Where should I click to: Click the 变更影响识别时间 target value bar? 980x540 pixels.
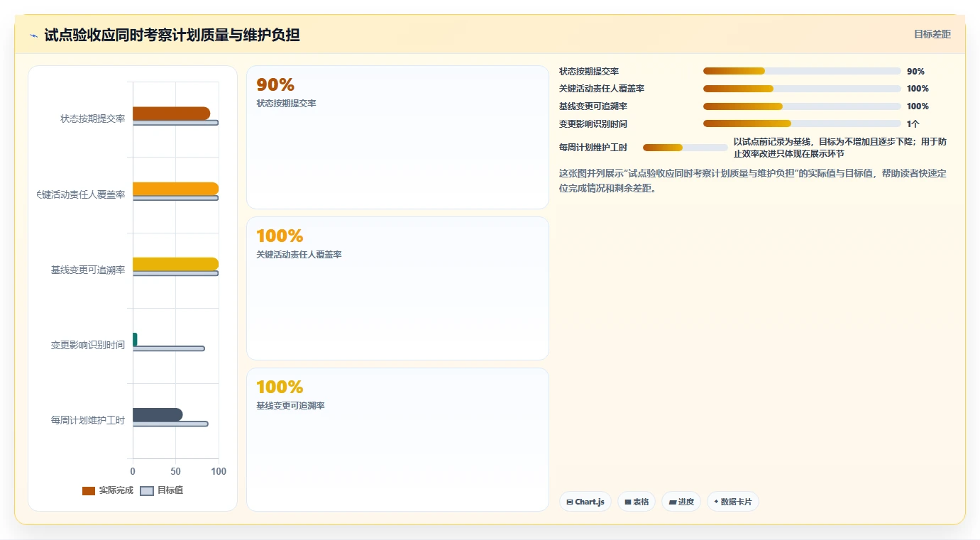point(168,348)
